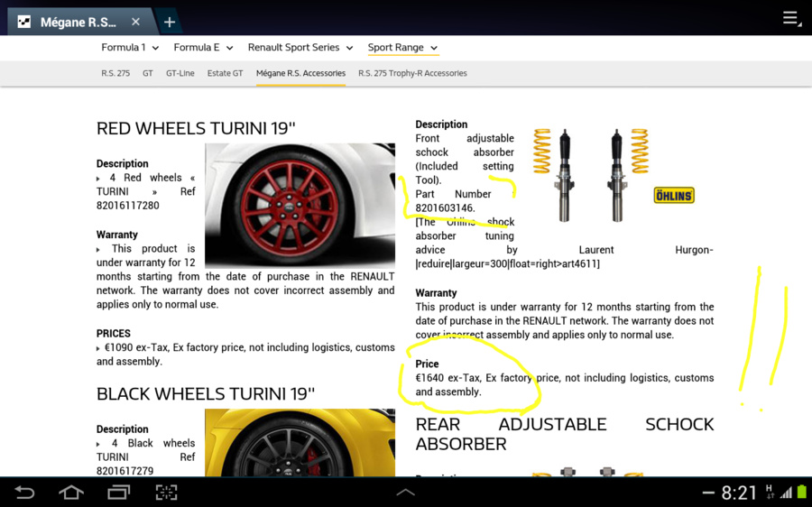Tap the red Turini wheel photo

pyautogui.click(x=300, y=205)
